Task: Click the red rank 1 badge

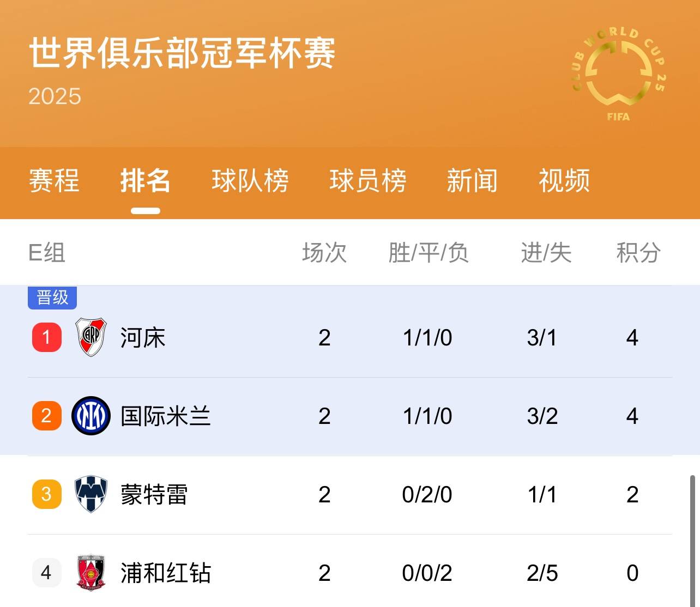Action: coord(46,337)
